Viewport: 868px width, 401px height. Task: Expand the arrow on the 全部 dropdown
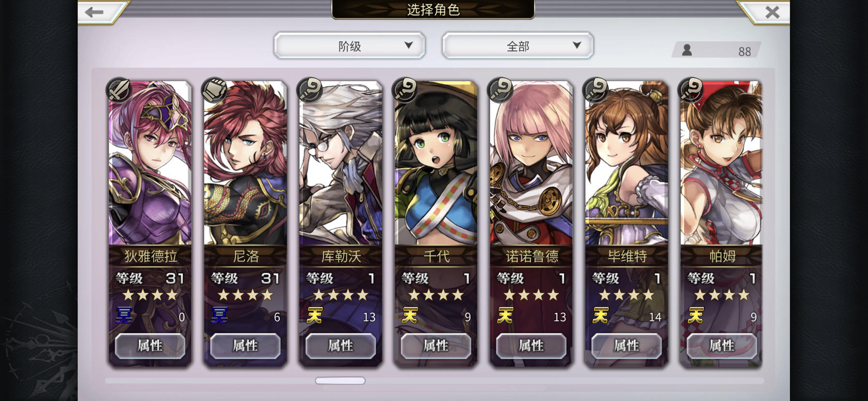(x=577, y=45)
